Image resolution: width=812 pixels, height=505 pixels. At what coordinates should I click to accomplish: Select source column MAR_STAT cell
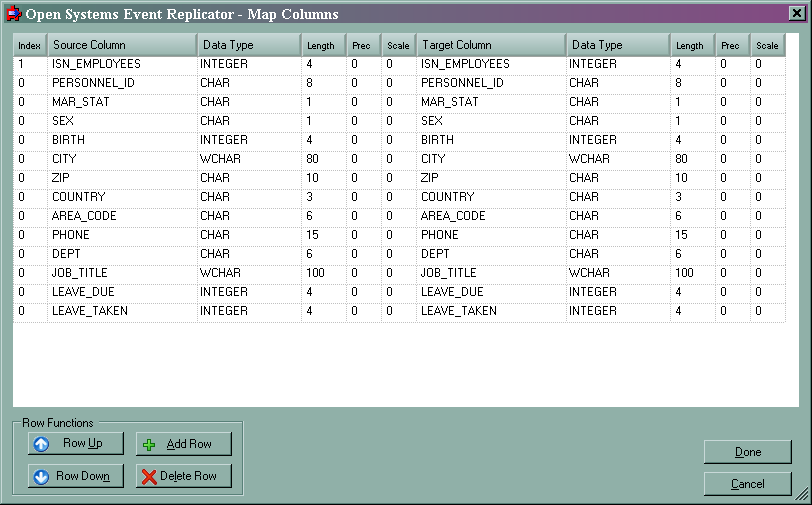(x=122, y=102)
